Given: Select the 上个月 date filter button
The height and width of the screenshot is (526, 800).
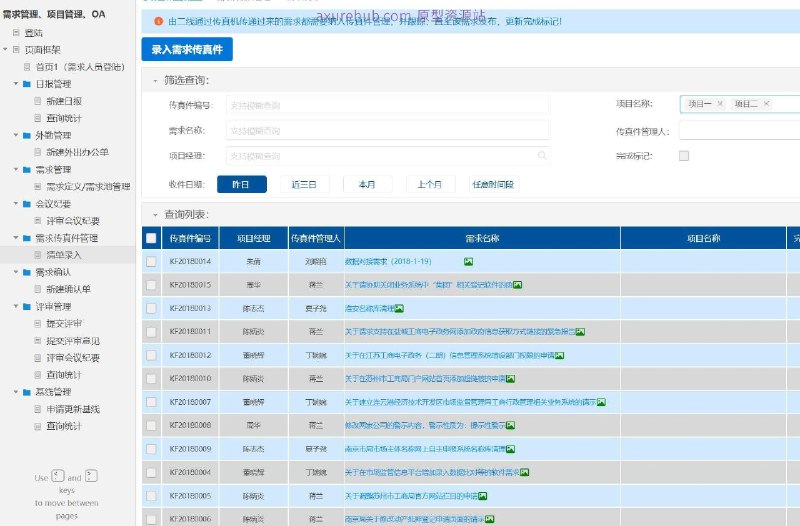Looking at the screenshot, I should pos(430,184).
